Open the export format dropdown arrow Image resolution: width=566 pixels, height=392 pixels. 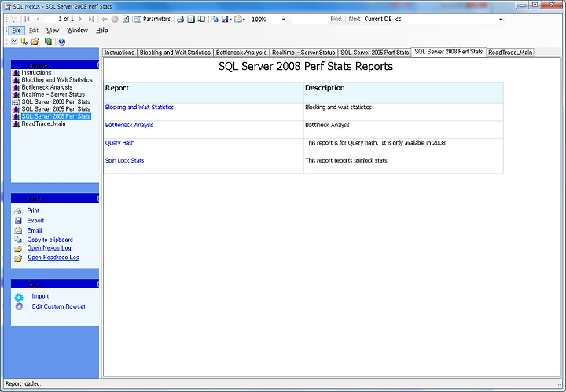pos(230,19)
